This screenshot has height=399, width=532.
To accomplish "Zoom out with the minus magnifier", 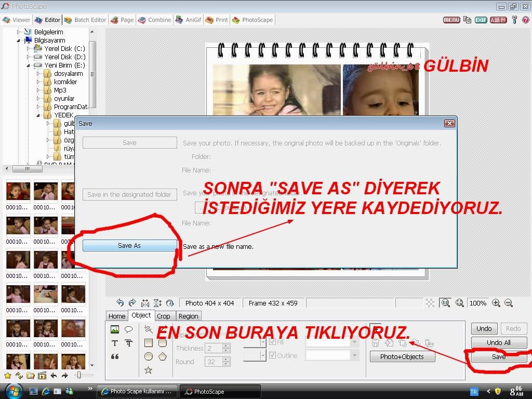I will point(509,303).
